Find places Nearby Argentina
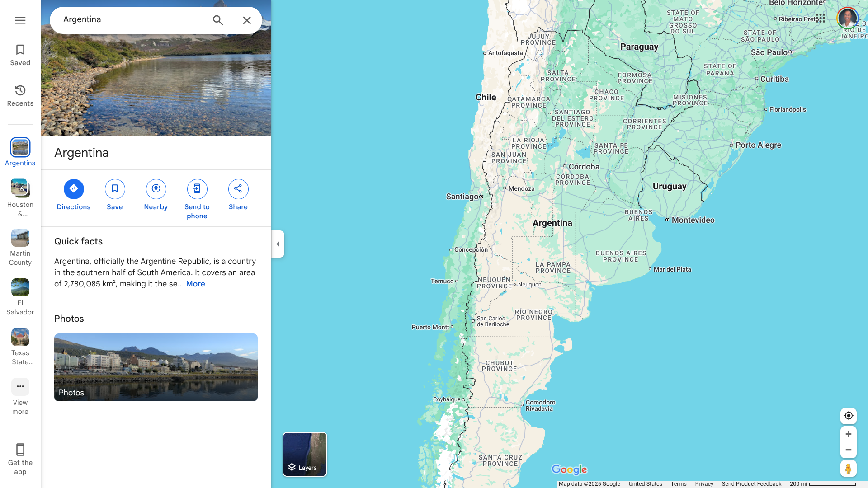 pyautogui.click(x=156, y=195)
